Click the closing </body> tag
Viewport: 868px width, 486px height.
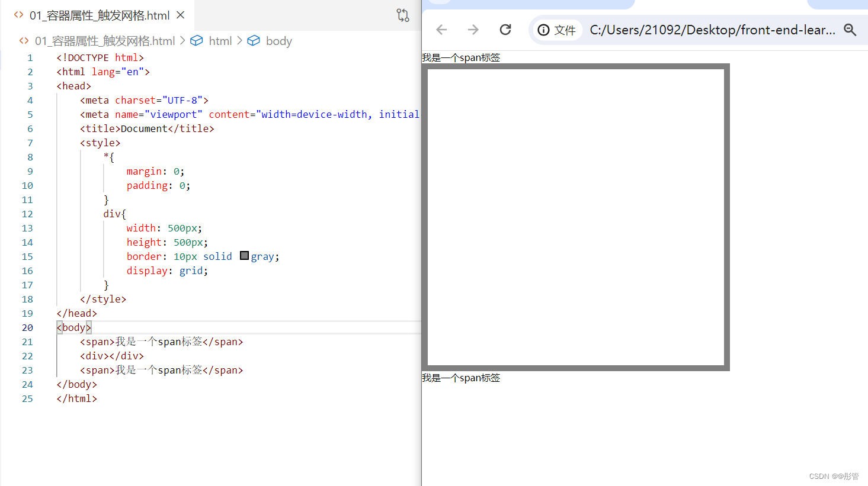[76, 384]
